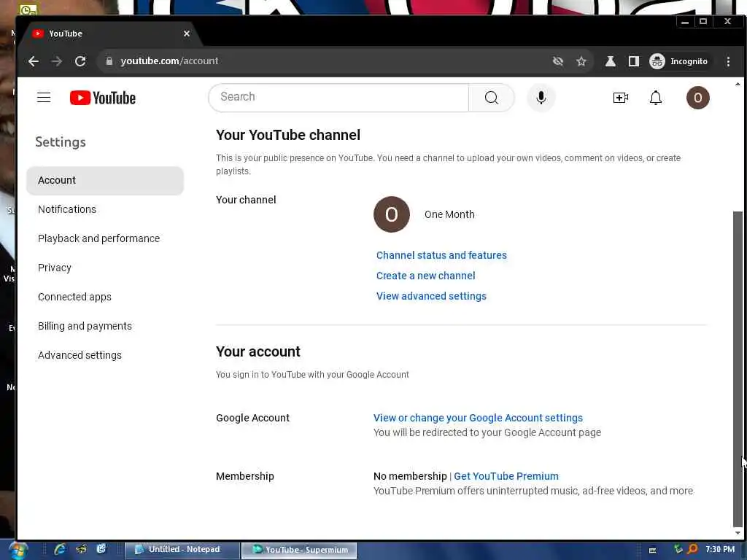Click the "No membership" text

[410, 476]
